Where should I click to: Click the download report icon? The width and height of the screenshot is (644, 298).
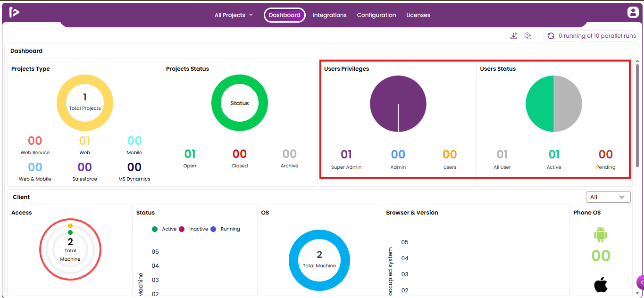[x=514, y=36]
